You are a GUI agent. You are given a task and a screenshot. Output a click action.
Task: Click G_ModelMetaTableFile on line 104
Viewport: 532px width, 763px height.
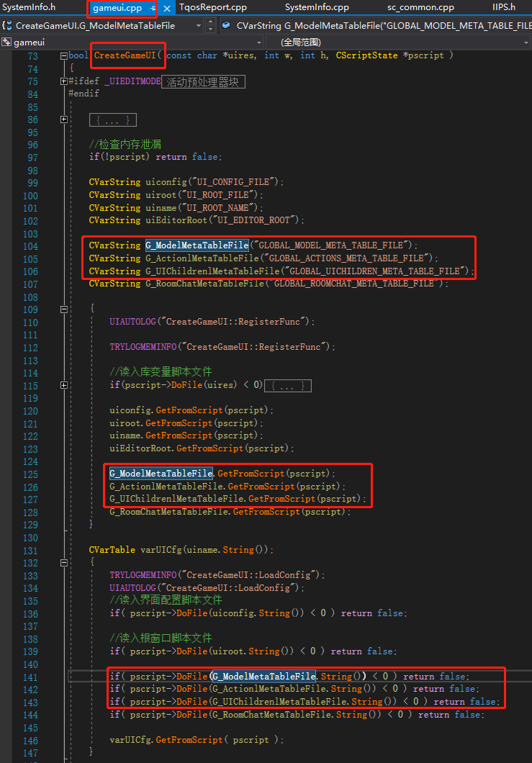[197, 245]
